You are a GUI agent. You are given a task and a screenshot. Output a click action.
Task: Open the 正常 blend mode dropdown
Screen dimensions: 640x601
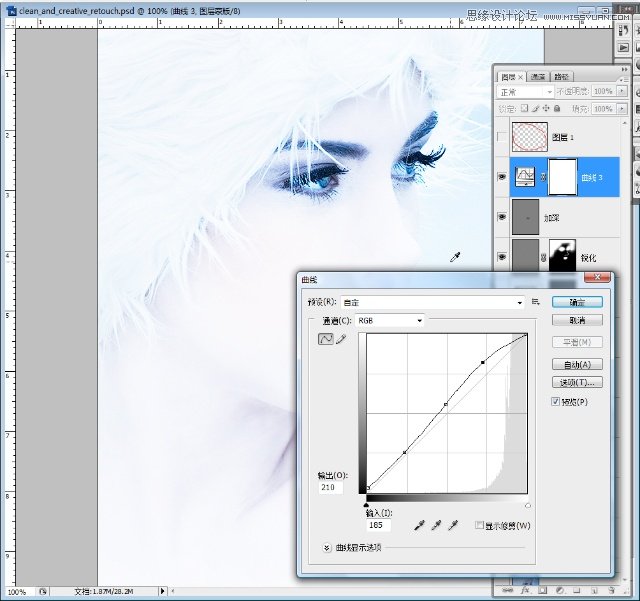point(525,92)
